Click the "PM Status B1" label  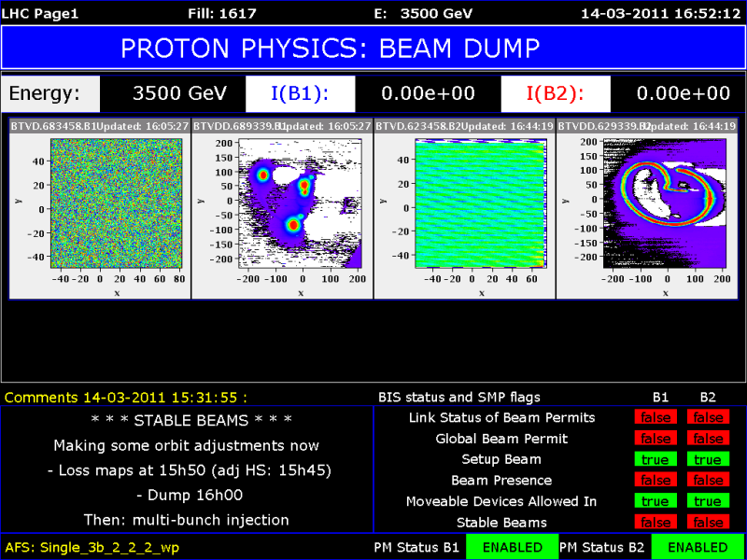[x=417, y=548]
